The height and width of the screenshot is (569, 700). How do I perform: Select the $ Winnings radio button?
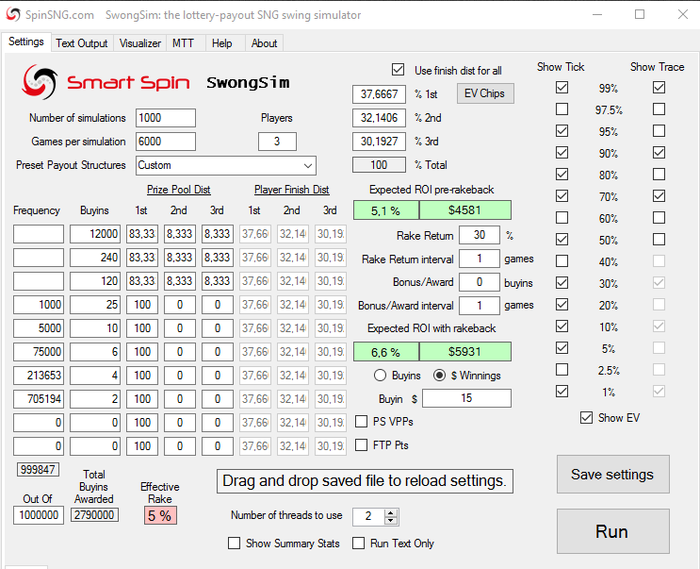pyautogui.click(x=439, y=375)
